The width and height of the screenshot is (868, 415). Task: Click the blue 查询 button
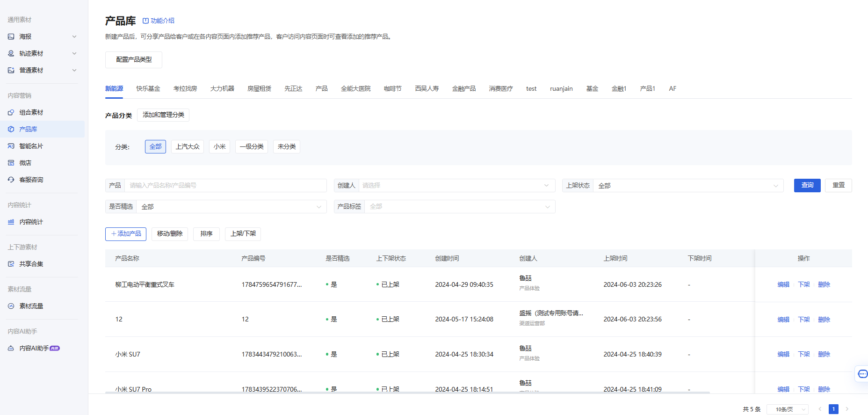[x=807, y=185]
